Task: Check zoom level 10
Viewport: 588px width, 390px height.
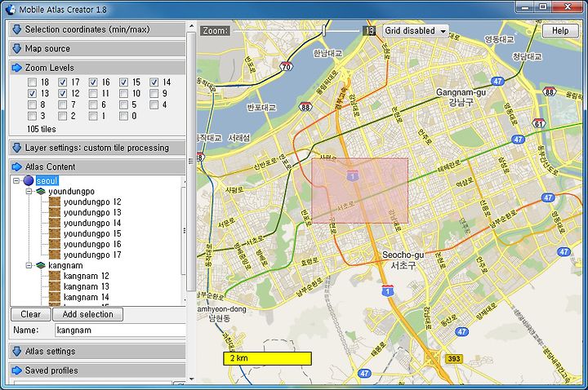Action: (x=123, y=93)
